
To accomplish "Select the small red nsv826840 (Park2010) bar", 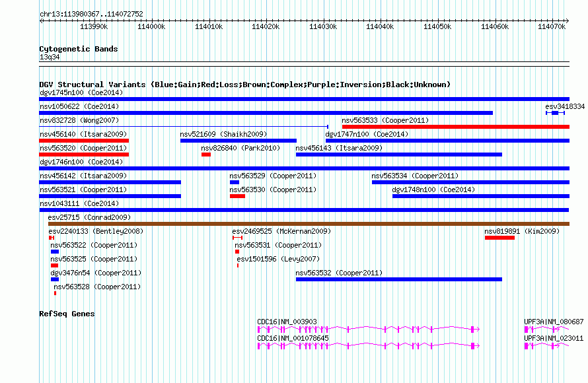I will pos(206,155).
